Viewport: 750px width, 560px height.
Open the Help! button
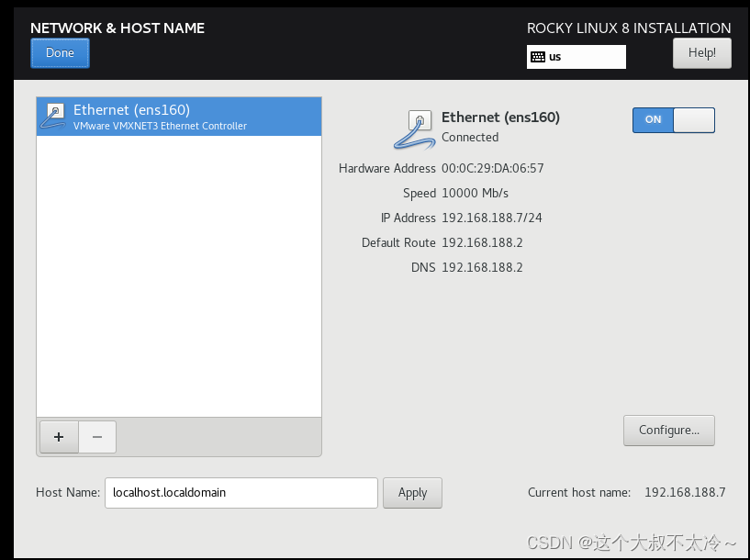point(701,53)
